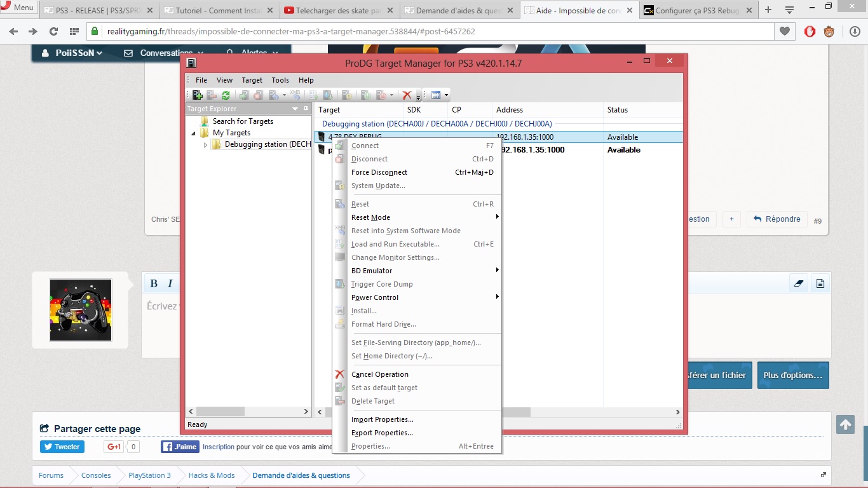Expand the Debugging station tree node
The width and height of the screenshot is (868, 488).
(x=205, y=145)
